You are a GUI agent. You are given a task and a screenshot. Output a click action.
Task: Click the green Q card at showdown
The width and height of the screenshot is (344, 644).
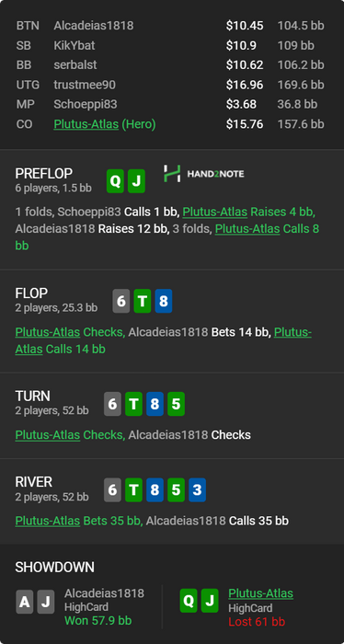pos(189,601)
